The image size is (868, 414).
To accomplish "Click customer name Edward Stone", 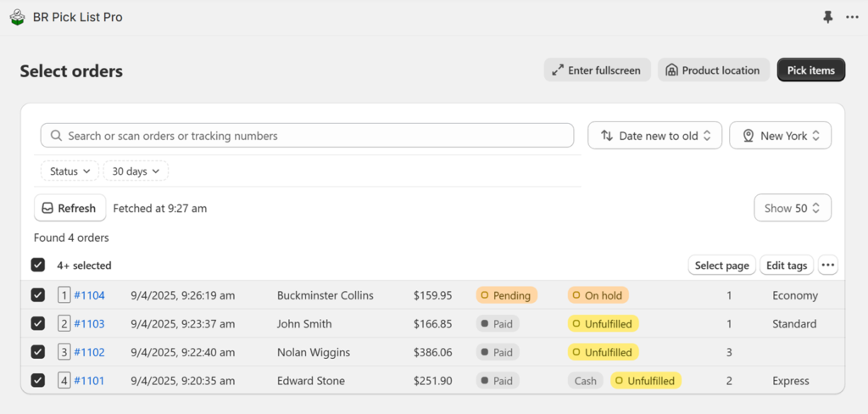I will pos(310,381).
